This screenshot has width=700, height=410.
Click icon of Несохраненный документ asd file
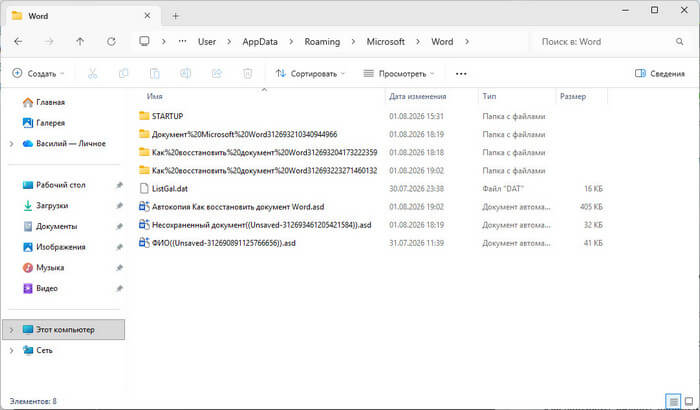click(x=144, y=225)
